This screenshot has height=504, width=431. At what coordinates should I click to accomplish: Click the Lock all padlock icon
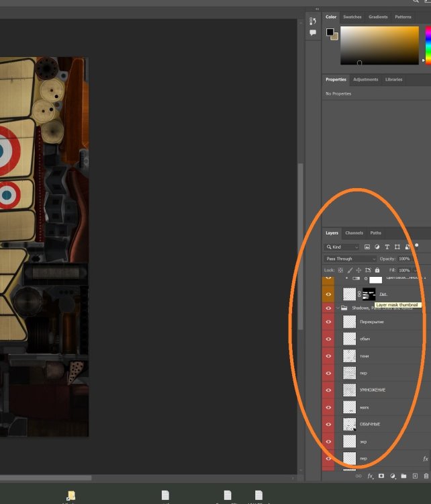[x=377, y=270]
